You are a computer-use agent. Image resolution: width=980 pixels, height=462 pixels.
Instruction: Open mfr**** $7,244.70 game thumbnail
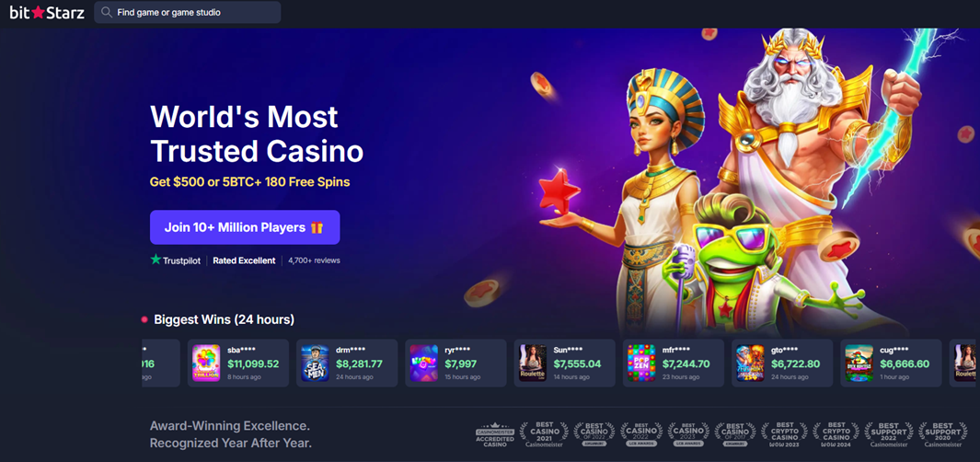(x=641, y=364)
